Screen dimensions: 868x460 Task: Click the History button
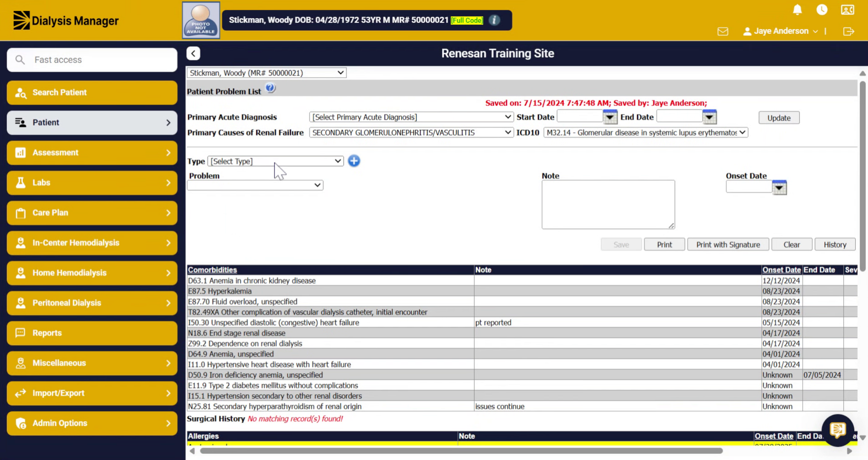[x=835, y=245]
